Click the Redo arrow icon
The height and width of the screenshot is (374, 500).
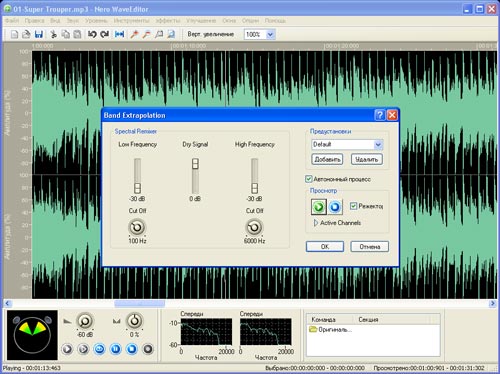pyautogui.click(x=105, y=34)
